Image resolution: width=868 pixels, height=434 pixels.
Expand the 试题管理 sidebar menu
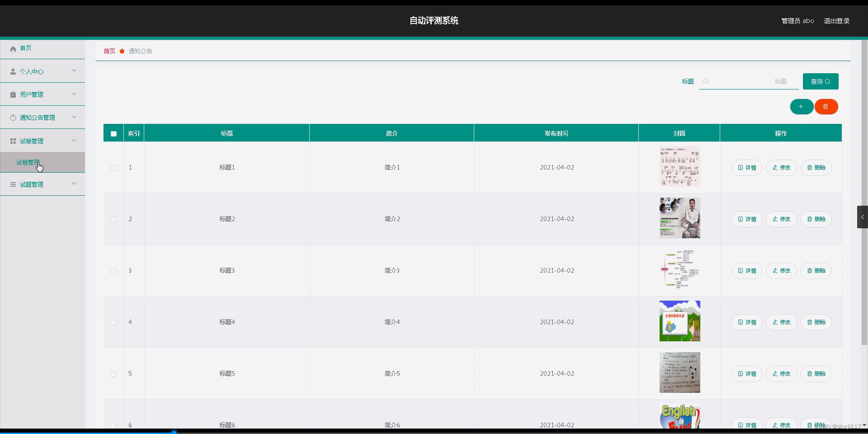click(74, 184)
